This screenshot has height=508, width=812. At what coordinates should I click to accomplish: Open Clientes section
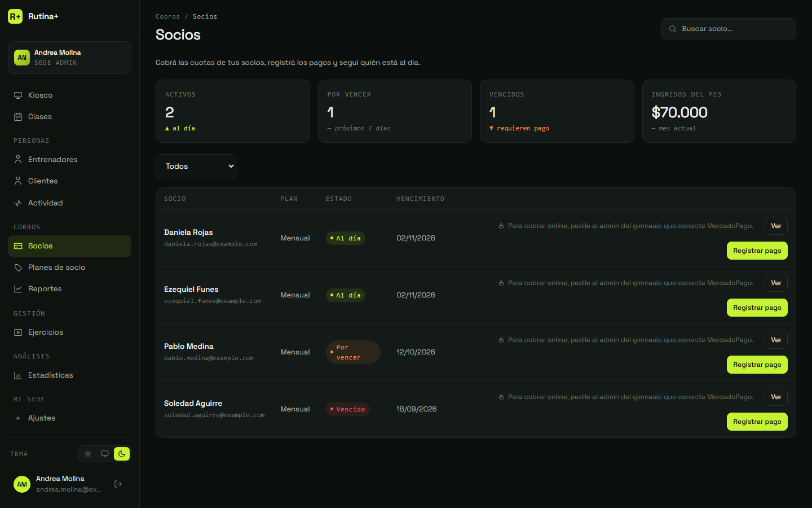[x=69, y=181]
